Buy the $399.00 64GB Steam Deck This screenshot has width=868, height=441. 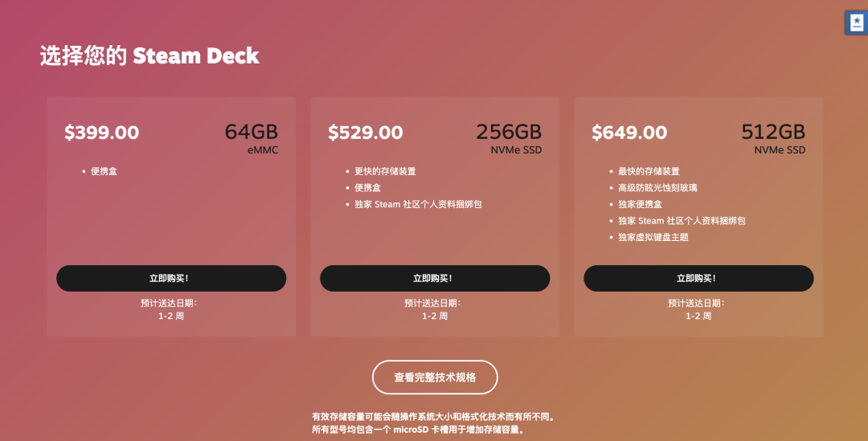(x=171, y=278)
